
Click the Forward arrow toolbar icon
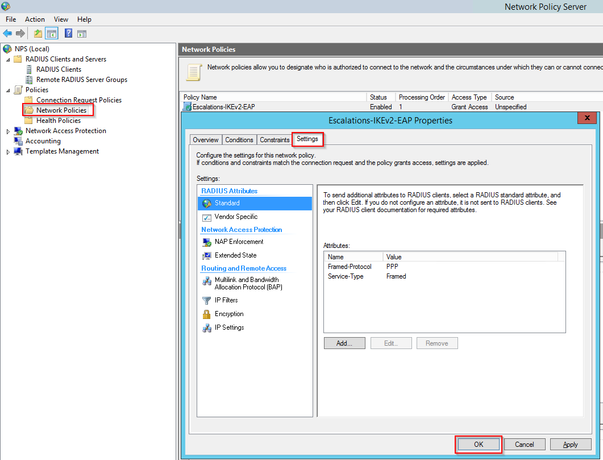20,33
